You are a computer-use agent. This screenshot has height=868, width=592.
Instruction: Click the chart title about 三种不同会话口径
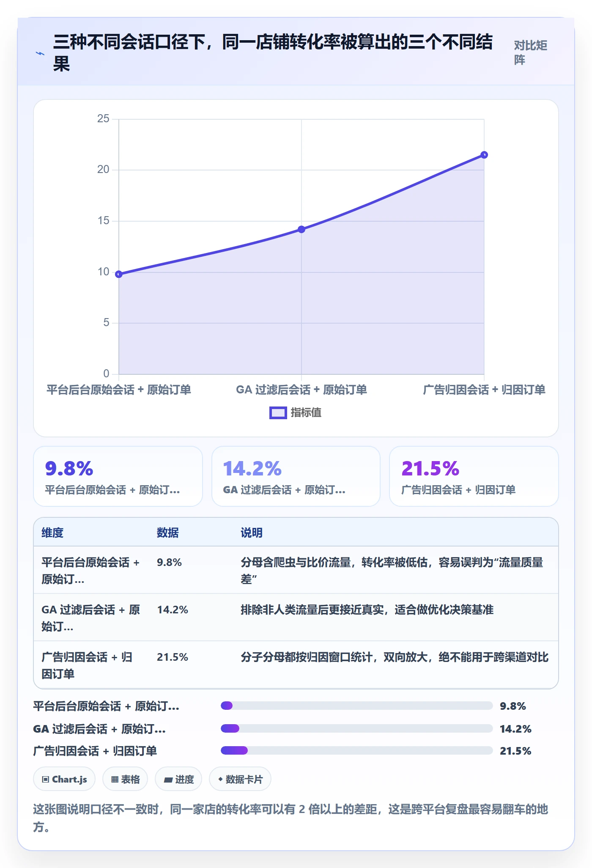click(273, 53)
